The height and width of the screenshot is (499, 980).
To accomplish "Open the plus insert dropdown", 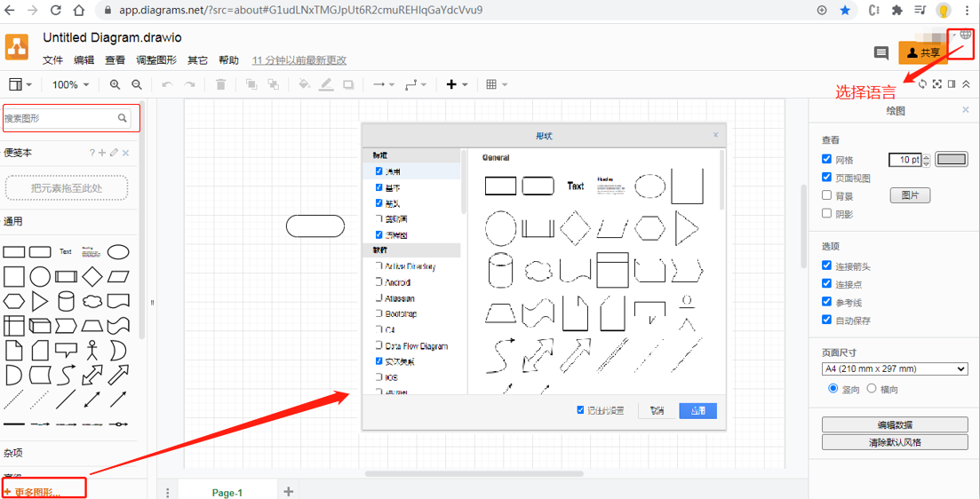I will click(x=457, y=84).
